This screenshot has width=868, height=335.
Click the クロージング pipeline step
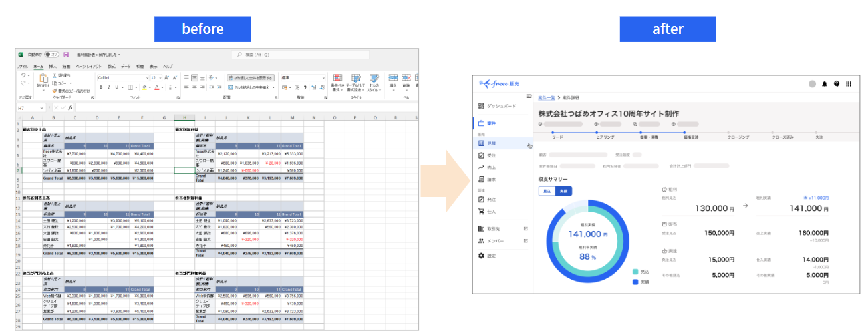point(738,136)
